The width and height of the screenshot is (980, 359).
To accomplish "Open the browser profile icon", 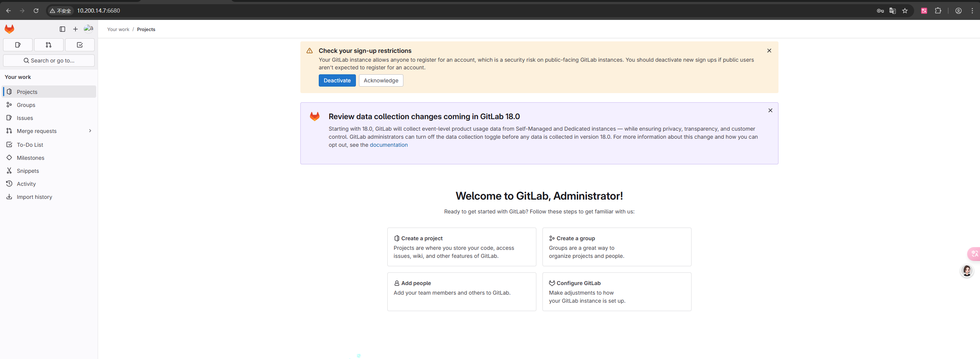I will [959, 11].
